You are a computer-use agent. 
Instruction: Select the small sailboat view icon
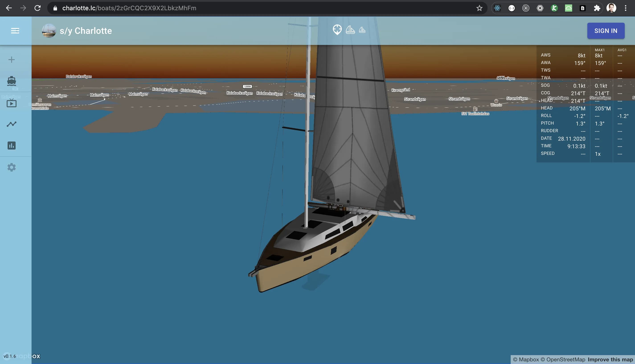pos(362,30)
